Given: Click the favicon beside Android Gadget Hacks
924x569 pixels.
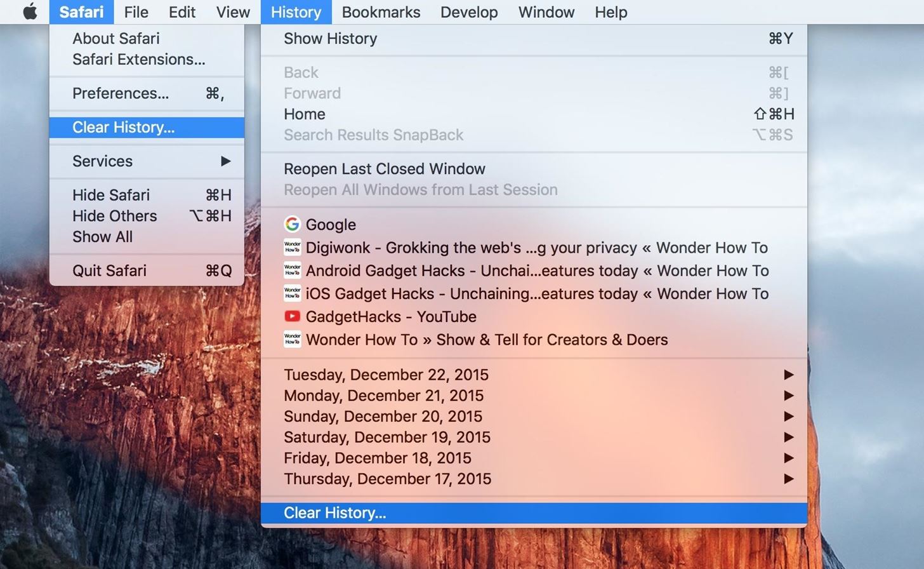Looking at the screenshot, I should [x=292, y=270].
